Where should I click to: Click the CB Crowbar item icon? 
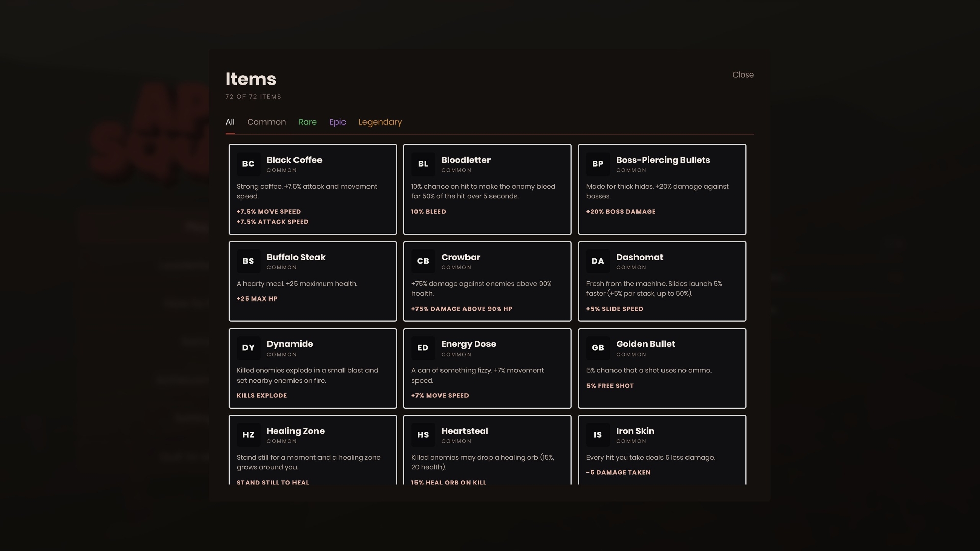[423, 261]
